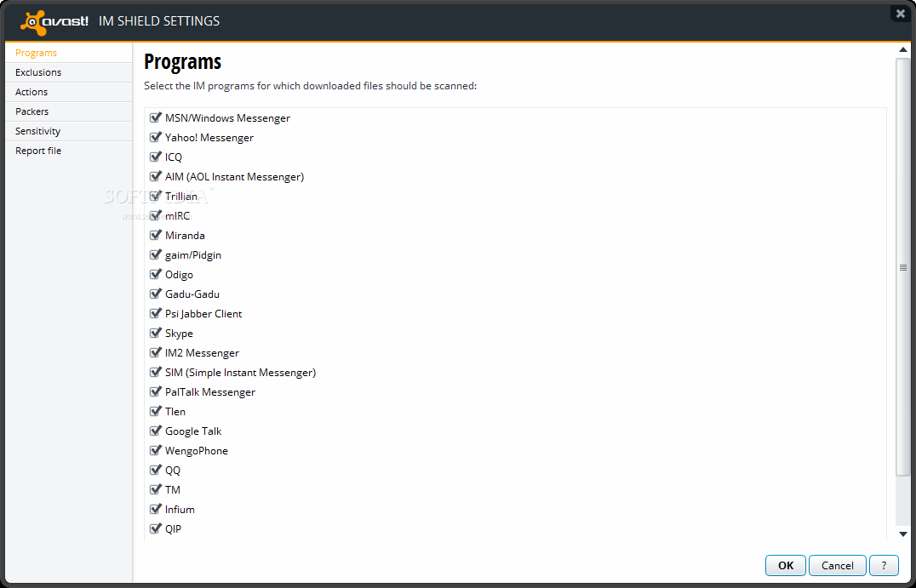Uncheck the Odigo checkbox
The width and height of the screenshot is (916, 588).
[x=156, y=274]
